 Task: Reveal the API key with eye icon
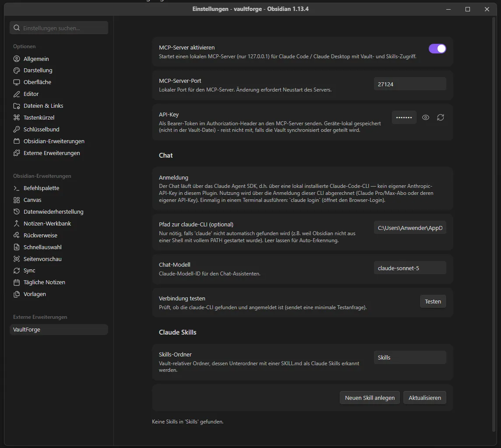(426, 118)
